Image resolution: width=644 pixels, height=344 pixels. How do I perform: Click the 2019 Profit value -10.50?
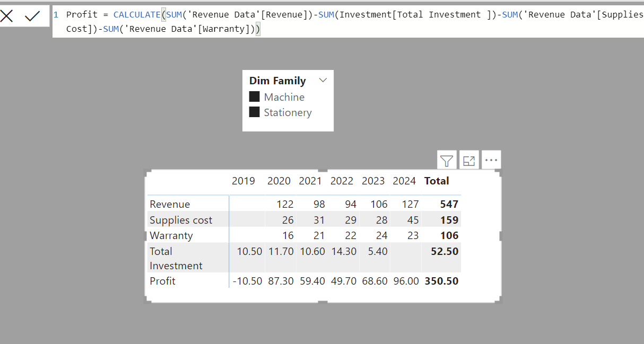tap(247, 281)
